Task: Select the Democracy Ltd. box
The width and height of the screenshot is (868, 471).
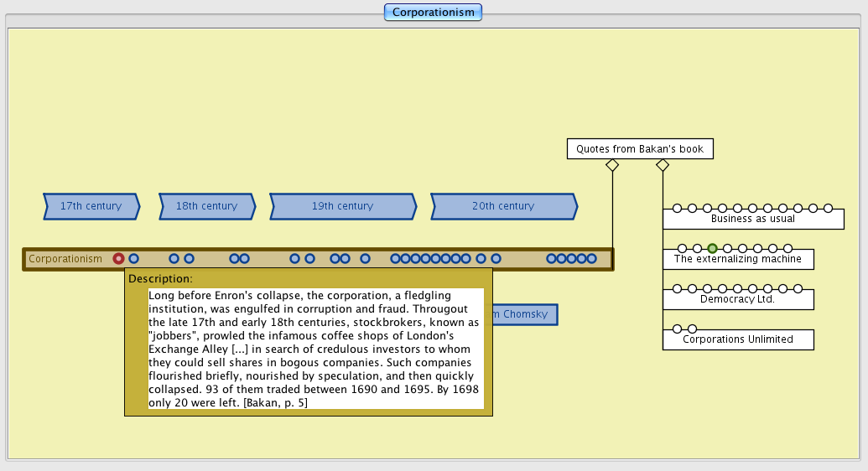Action: 737,299
